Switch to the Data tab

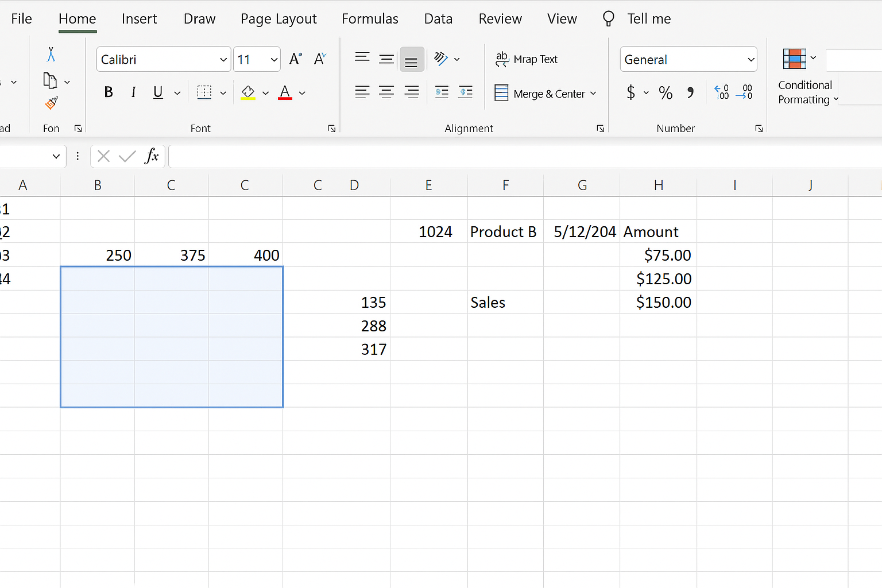pyautogui.click(x=438, y=19)
